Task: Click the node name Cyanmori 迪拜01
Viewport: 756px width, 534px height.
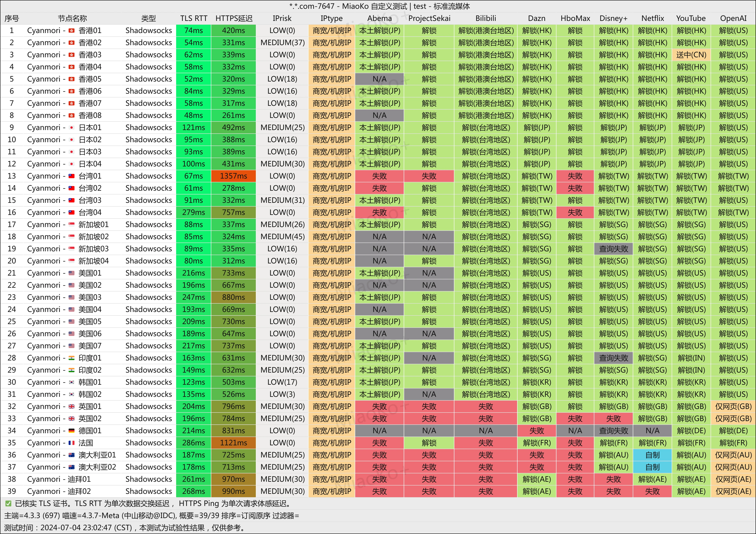Action: (x=59, y=479)
